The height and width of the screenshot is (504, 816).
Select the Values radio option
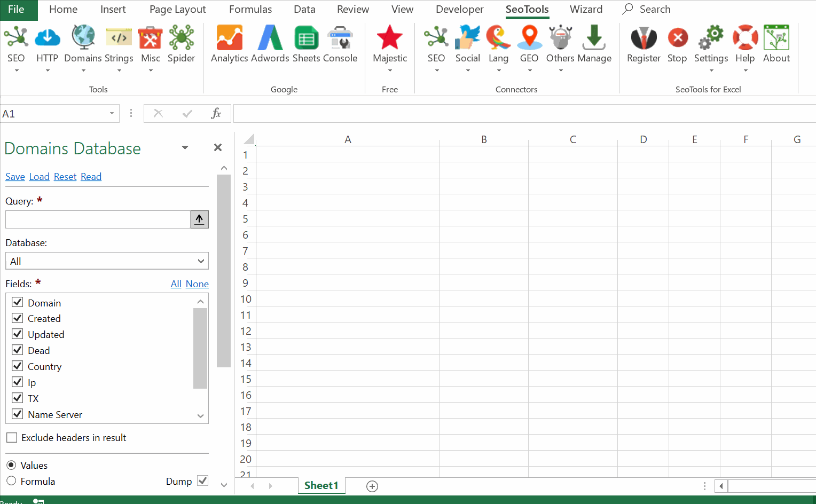point(11,465)
